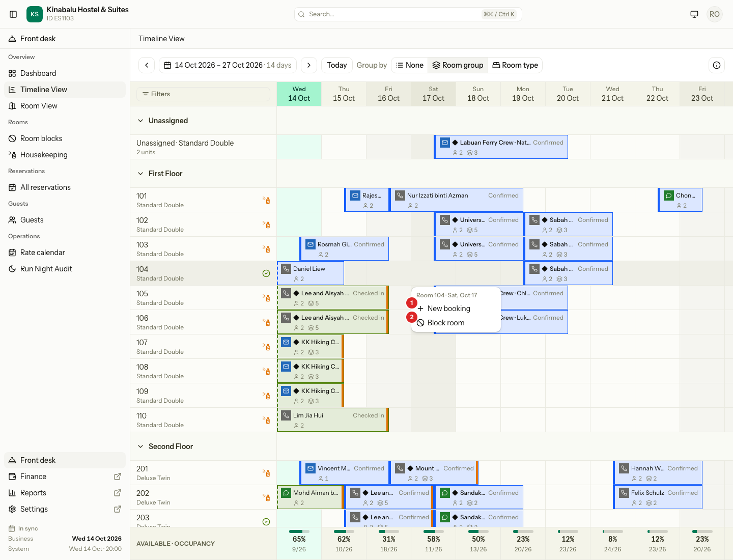733x560 pixels.
Task: Click the clean checkmark icon for room 104
Action: [266, 273]
